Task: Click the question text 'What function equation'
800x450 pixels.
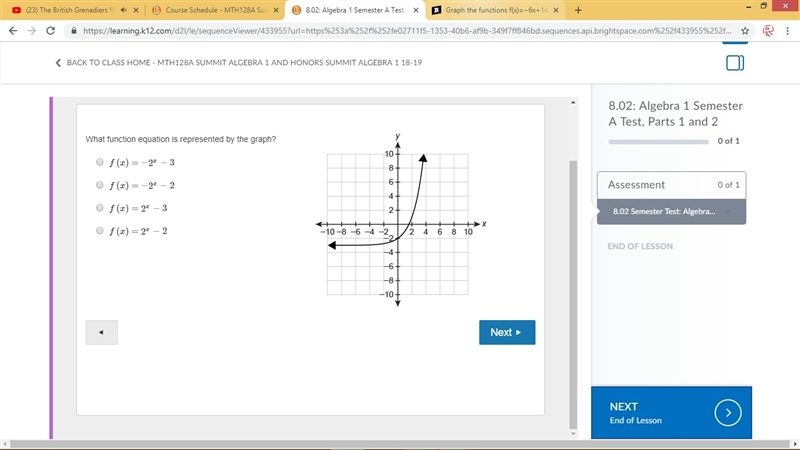Action: [x=181, y=139]
